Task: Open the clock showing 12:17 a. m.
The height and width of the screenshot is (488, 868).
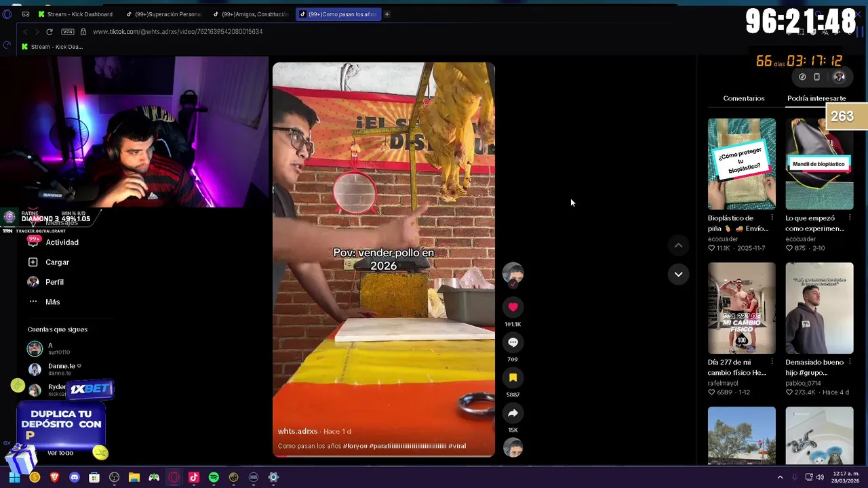Action: 844,477
